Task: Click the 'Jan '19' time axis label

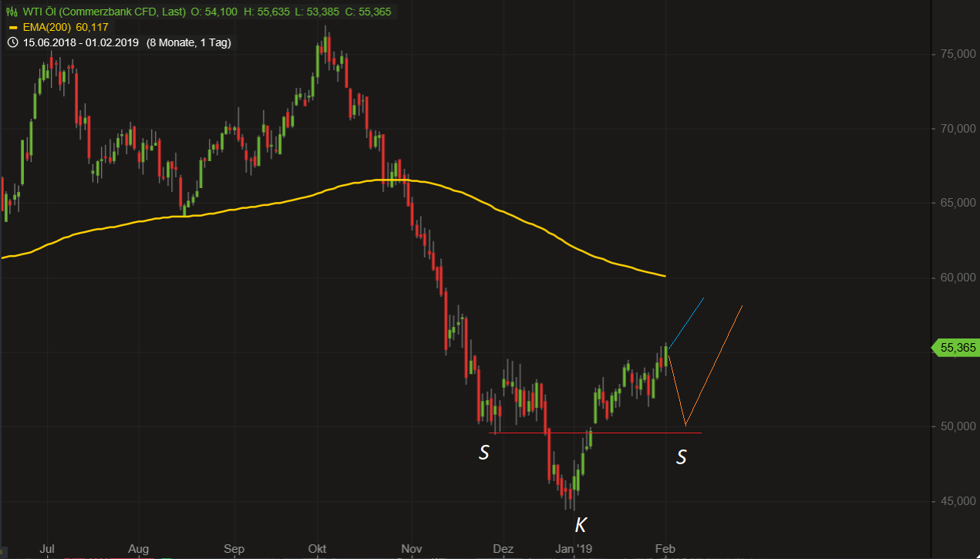Action: point(575,548)
